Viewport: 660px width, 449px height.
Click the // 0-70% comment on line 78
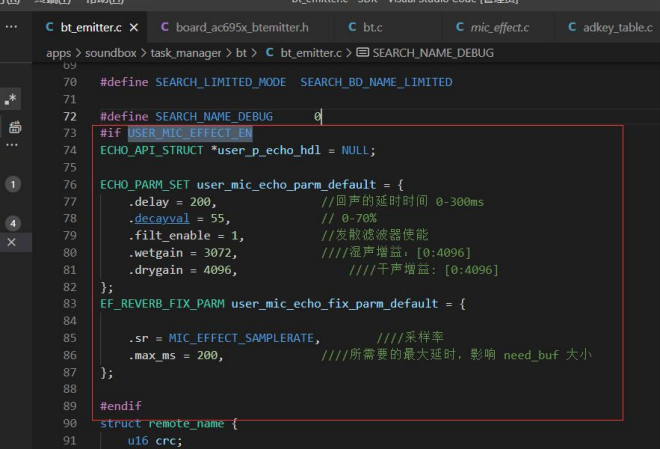[349, 218]
